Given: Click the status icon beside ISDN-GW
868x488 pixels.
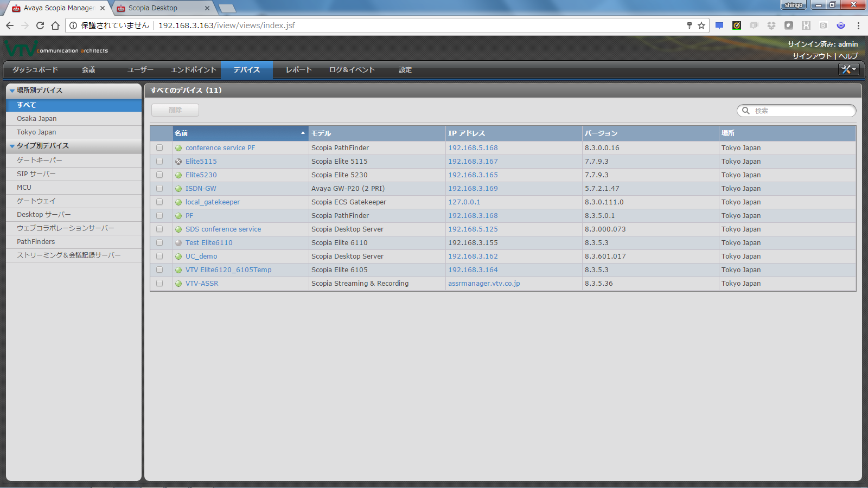Looking at the screenshot, I should pyautogui.click(x=178, y=189).
